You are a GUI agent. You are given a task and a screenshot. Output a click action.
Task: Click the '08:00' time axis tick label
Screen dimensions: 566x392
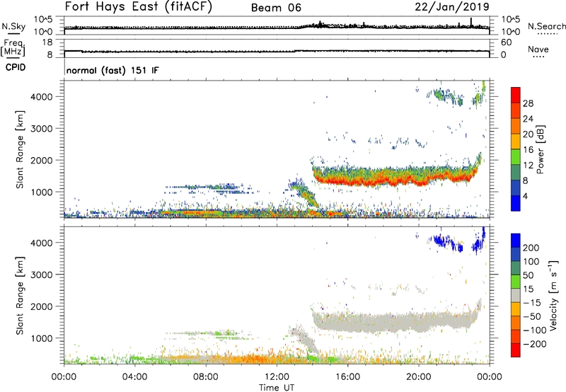(x=206, y=377)
